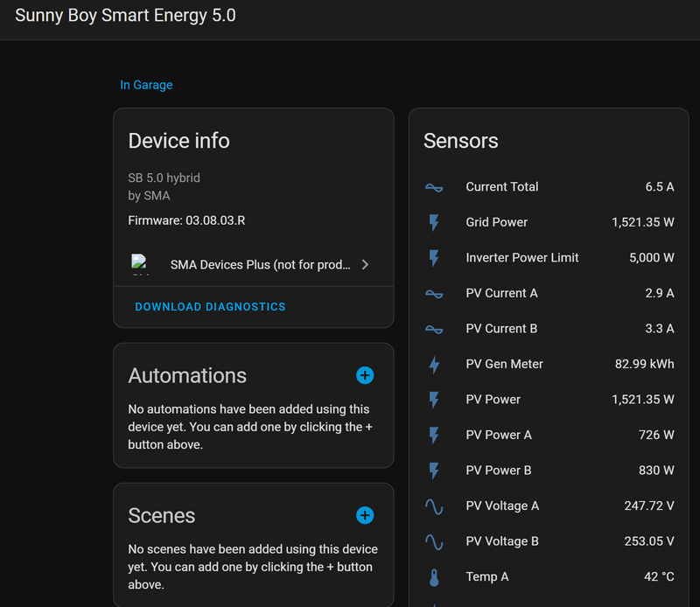Click the PV Voltage B sine icon
This screenshot has width=700, height=607.
[434, 541]
